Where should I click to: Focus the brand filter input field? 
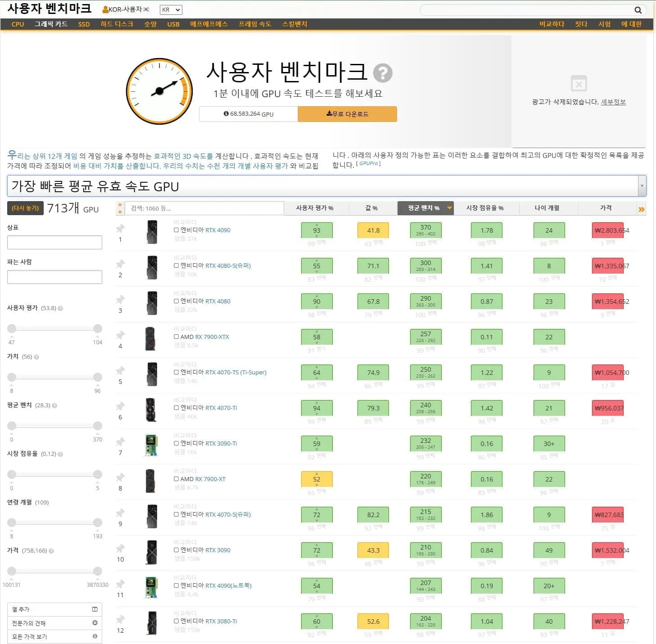click(54, 243)
